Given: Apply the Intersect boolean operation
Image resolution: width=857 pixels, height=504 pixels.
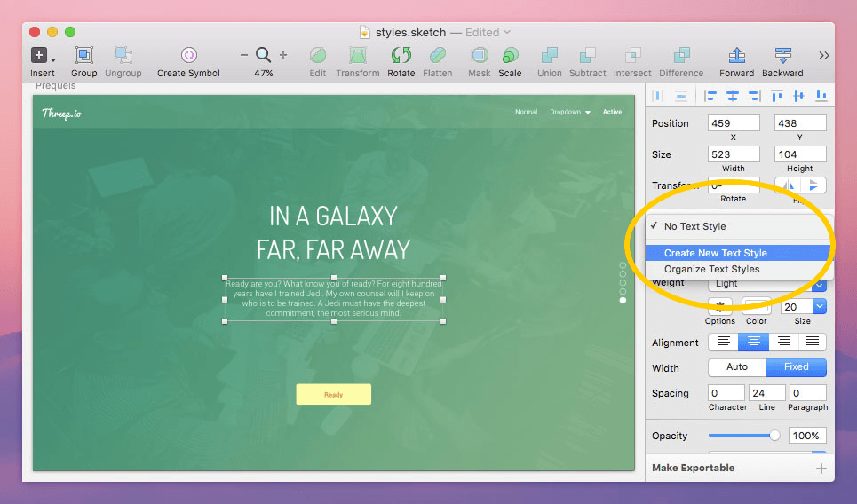Looking at the screenshot, I should tap(632, 55).
